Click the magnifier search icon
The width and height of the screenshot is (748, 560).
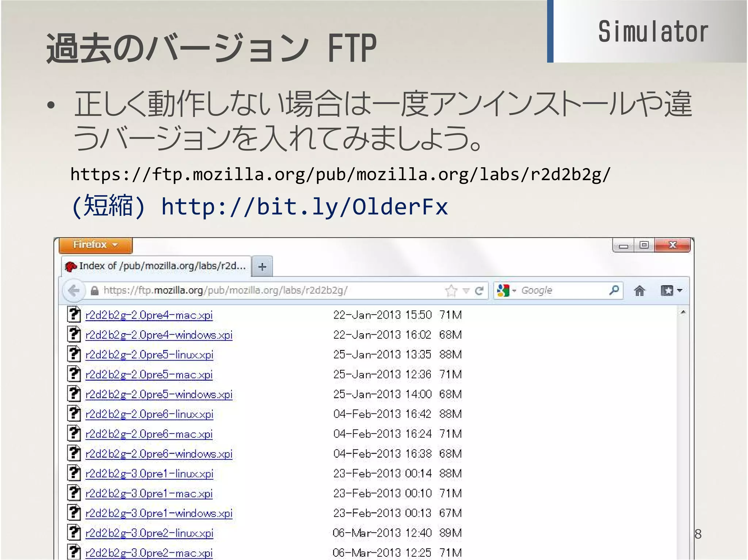(x=614, y=290)
